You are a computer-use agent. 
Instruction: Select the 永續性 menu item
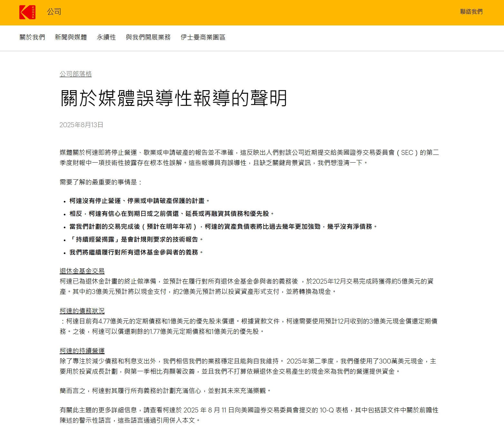coord(106,37)
